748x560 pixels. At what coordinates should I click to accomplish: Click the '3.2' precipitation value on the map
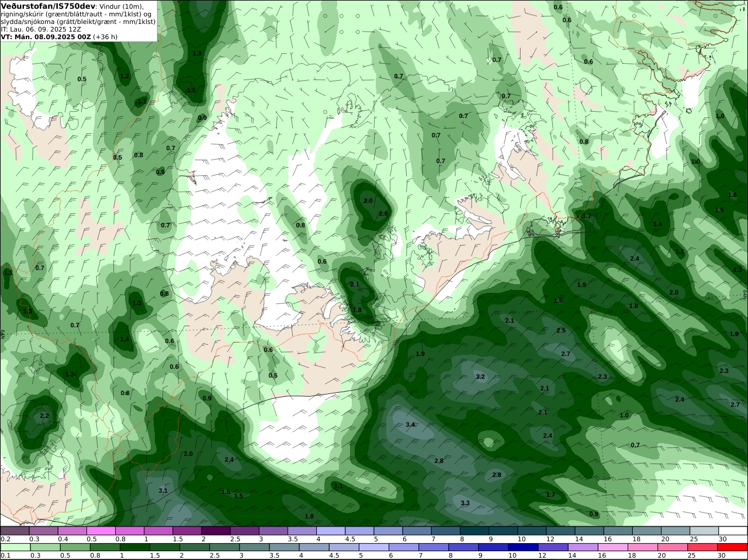(480, 376)
